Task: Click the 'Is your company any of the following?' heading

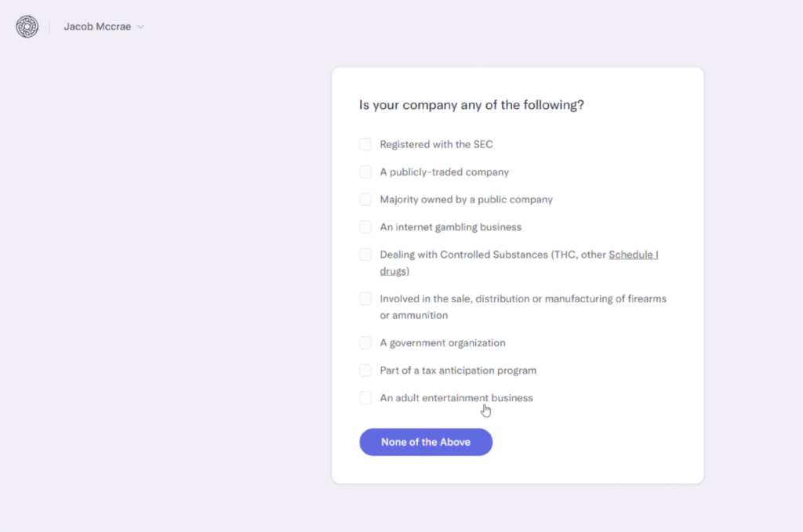Action: [471, 105]
